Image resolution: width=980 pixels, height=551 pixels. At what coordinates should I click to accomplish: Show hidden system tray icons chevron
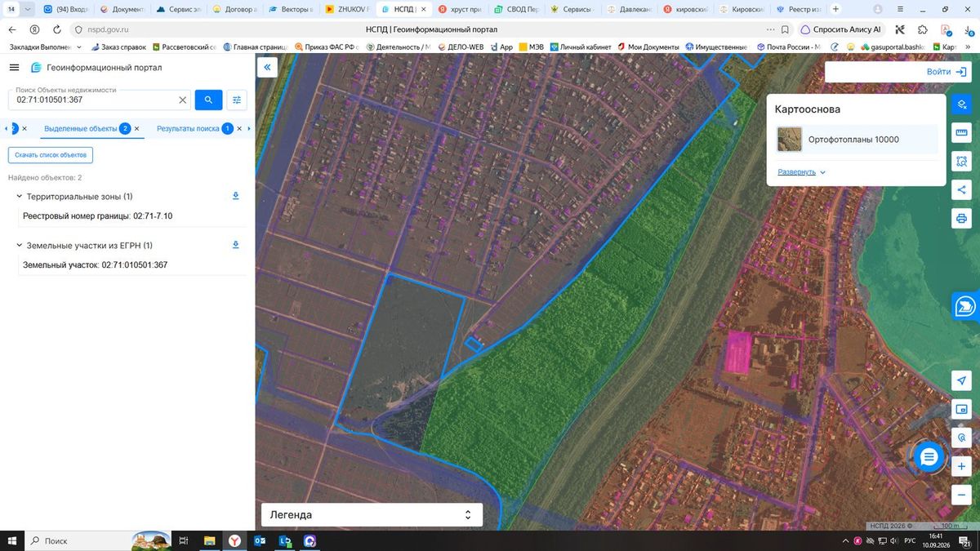[845, 540]
